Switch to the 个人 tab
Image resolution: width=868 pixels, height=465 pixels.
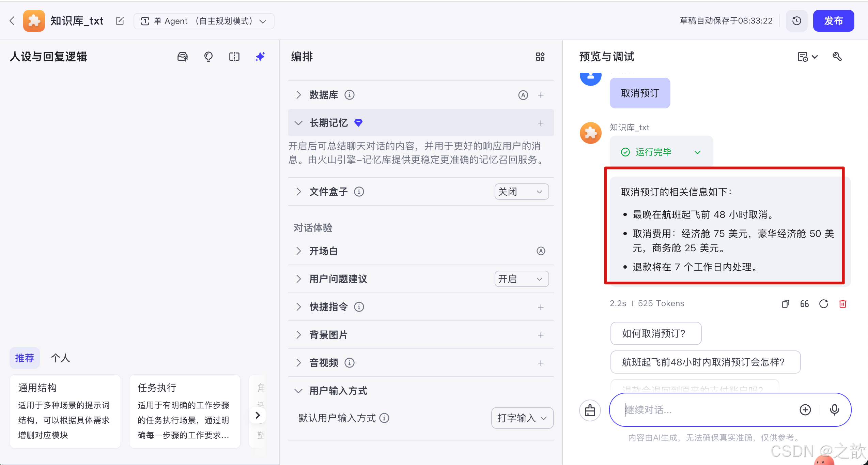pos(60,358)
